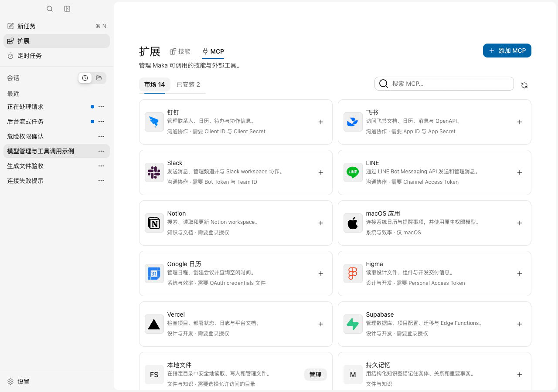Add the Supabase MCP with plus

[x=520, y=324]
